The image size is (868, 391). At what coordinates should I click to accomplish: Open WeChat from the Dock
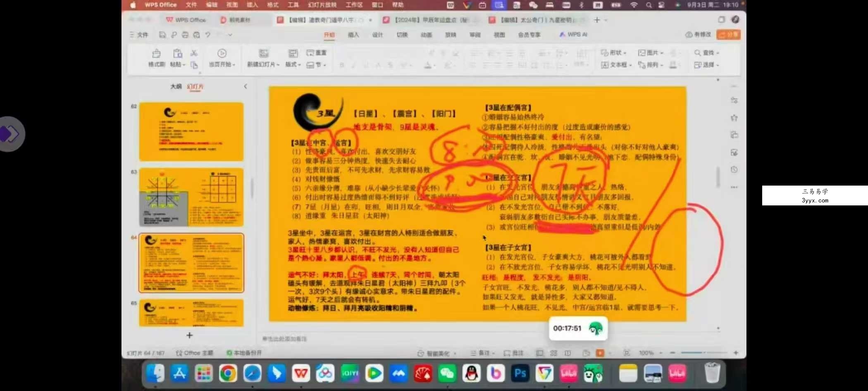coord(447,374)
